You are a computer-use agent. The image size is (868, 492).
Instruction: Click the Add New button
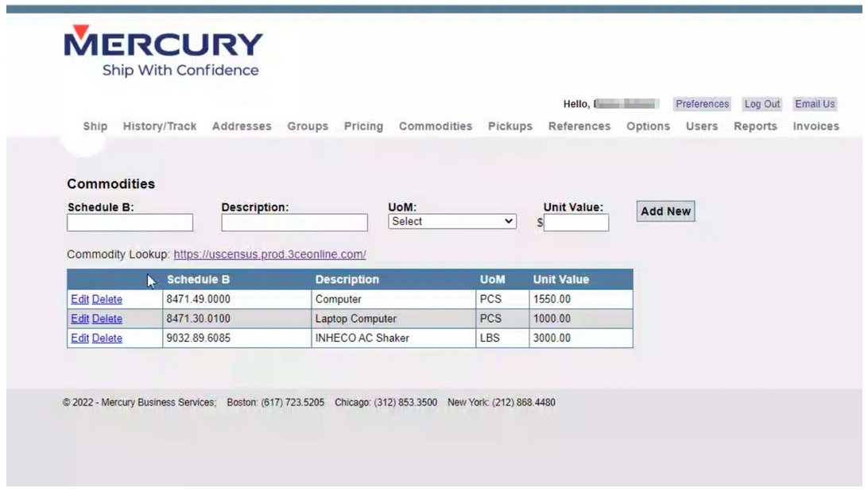tap(665, 211)
